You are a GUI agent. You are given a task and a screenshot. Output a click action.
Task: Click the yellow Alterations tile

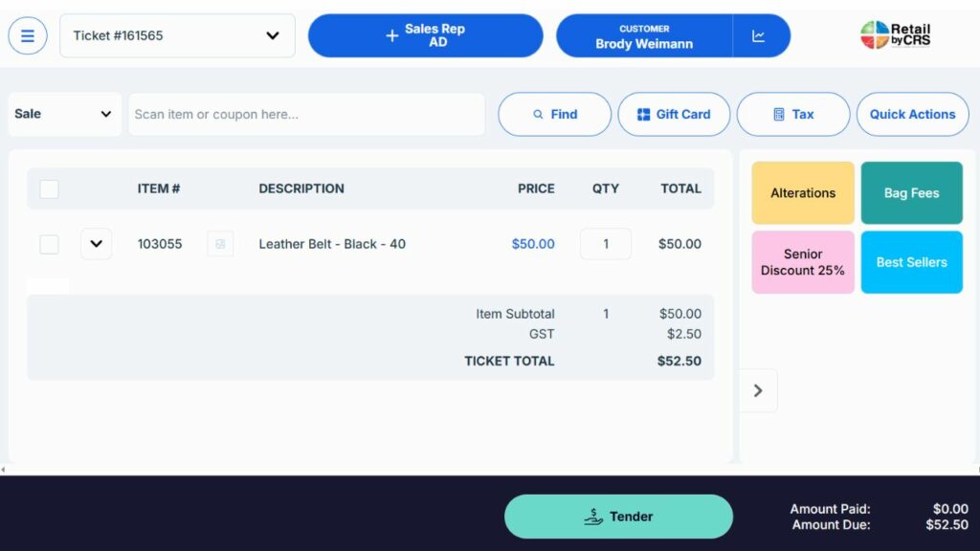803,193
